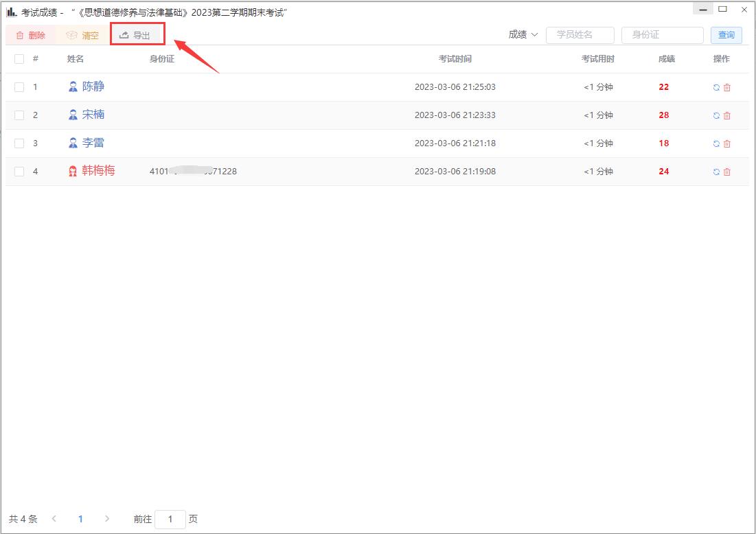Screen dimensions: 756x534
Task: Select the checkbox for row 3 李雷
Action: [x=19, y=143]
